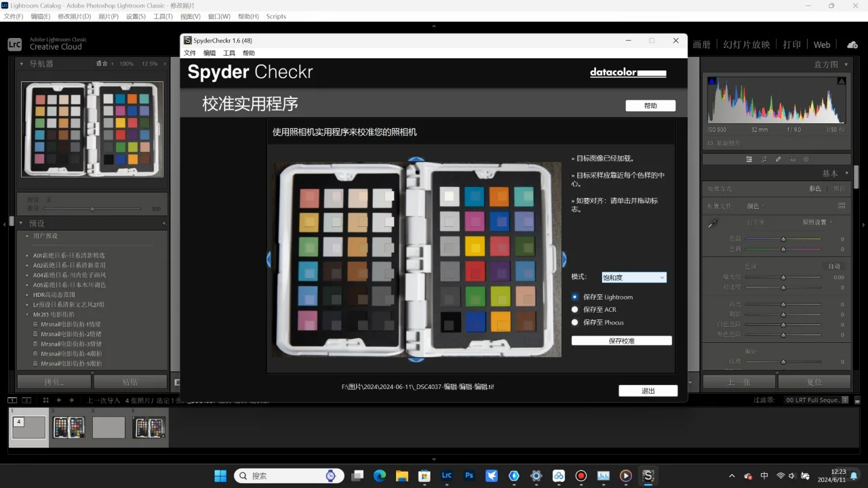Screen dimensions: 868x488
Task: Click the 拷贝 button in Lightroom
Action: pyautogui.click(x=54, y=382)
